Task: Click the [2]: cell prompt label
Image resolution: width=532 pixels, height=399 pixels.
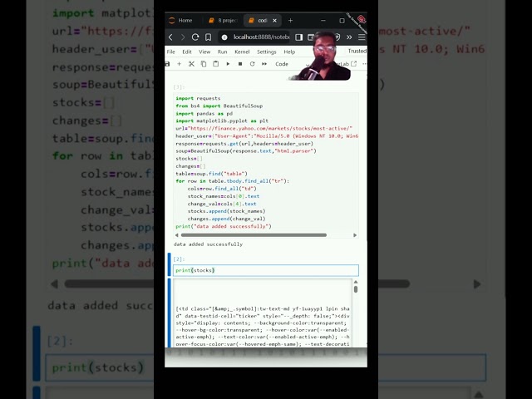Action: pos(179,259)
